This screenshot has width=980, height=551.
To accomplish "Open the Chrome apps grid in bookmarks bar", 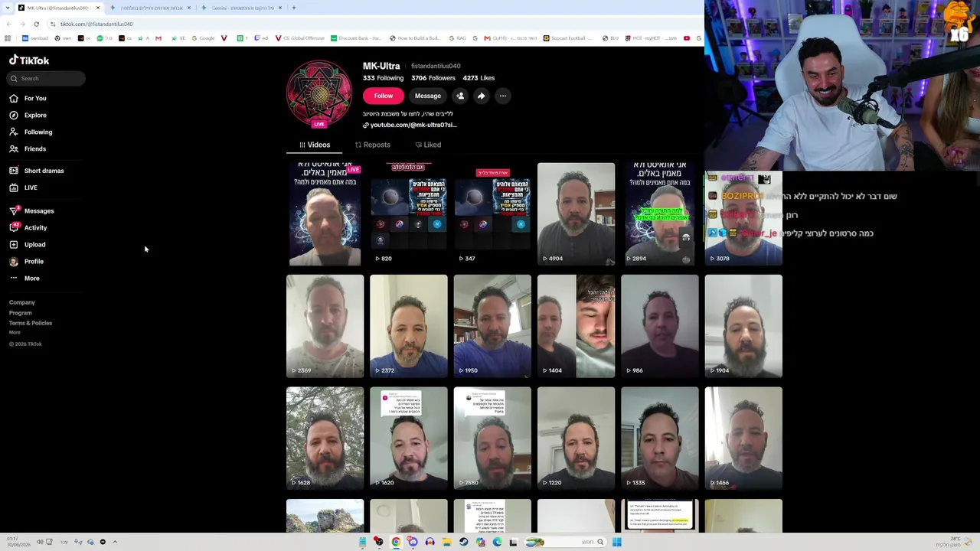I will tap(8, 38).
